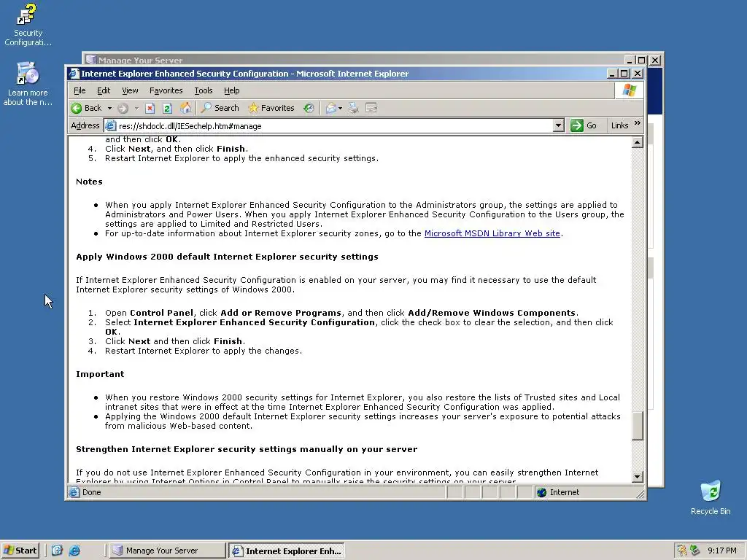Maximize the Internet Explorer window
This screenshot has width=747, height=560.
coord(624,74)
